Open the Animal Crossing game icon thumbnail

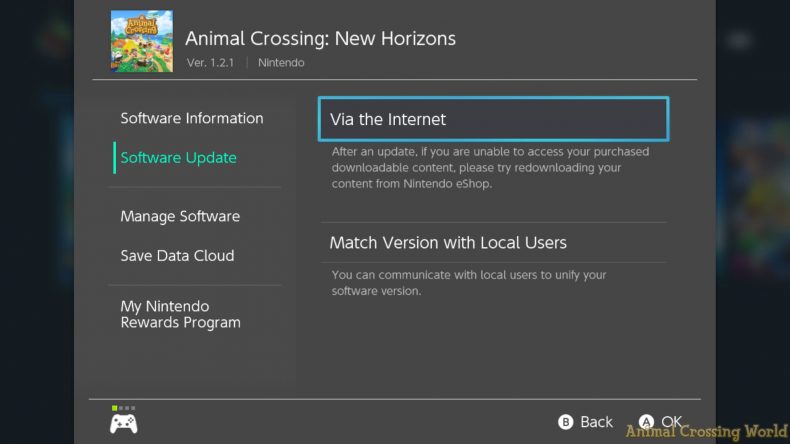[x=142, y=41]
